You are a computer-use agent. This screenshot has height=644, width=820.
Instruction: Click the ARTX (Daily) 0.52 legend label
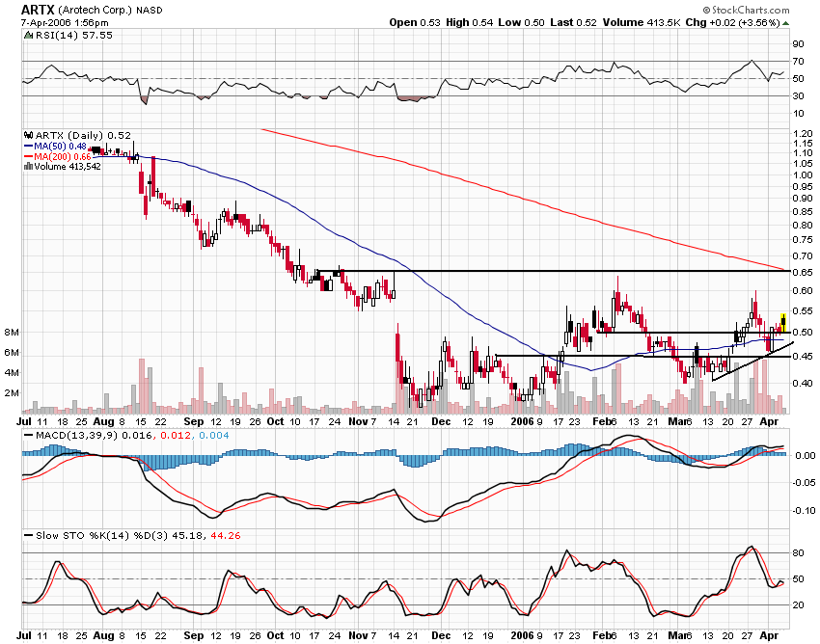[83, 135]
